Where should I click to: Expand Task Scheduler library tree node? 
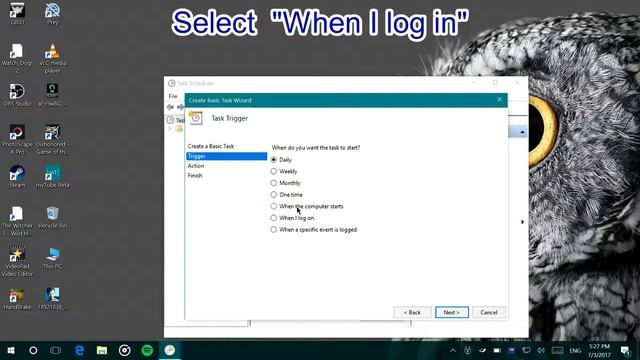point(170,129)
